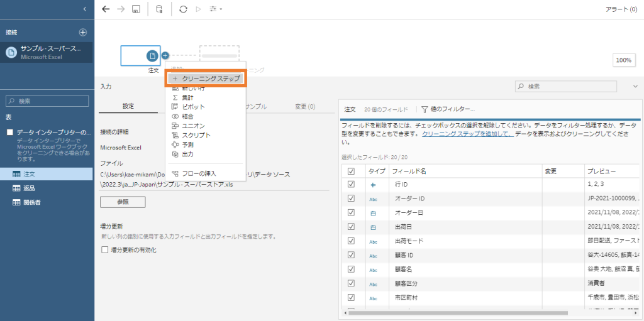Open Abc type dropdown for オーダー ID
This screenshot has height=321, width=644.
coord(374,200)
